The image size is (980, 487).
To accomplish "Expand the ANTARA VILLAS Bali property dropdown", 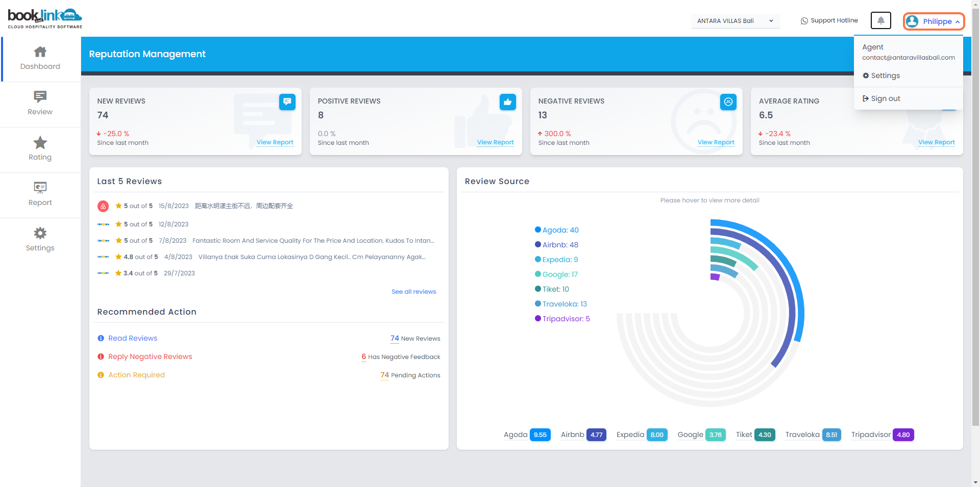I will [735, 21].
